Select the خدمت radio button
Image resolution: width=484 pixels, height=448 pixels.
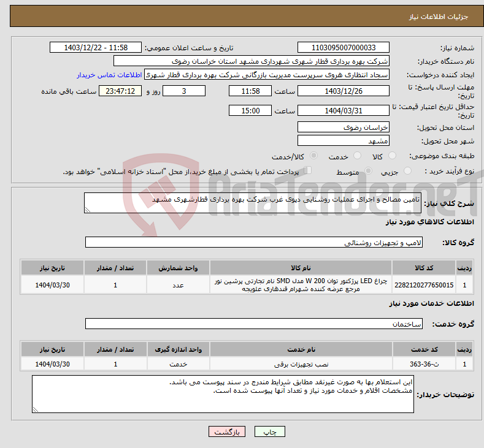click(x=357, y=156)
